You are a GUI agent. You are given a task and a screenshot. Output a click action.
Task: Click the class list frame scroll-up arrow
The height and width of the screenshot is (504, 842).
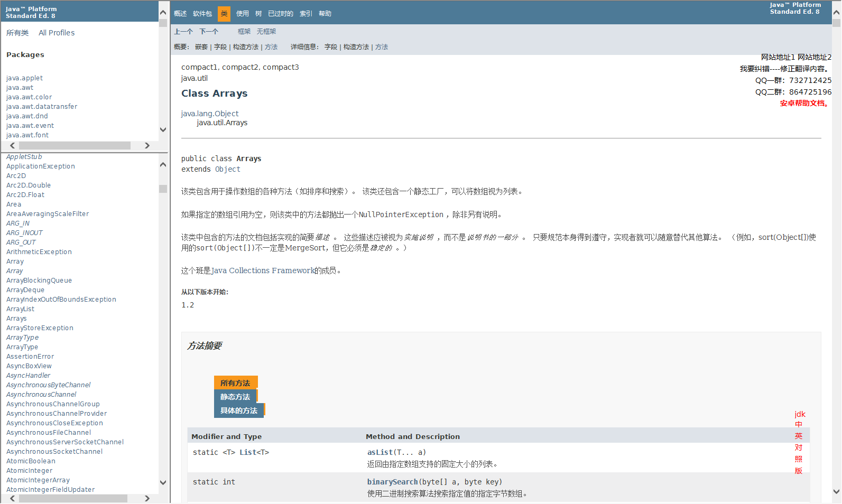(x=163, y=165)
